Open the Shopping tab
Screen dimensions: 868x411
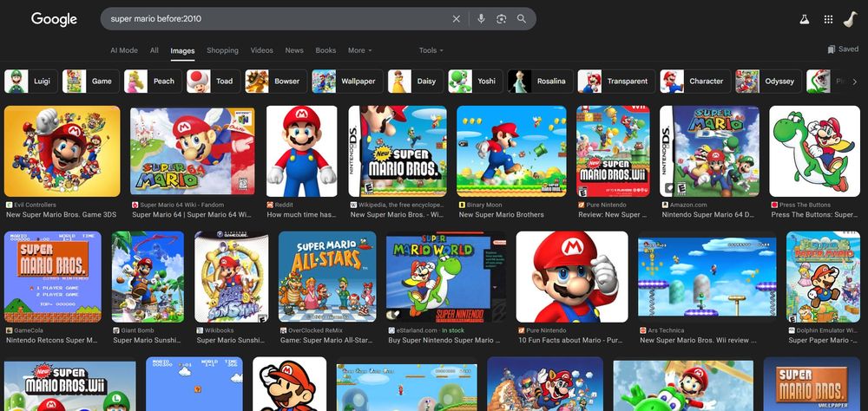tap(222, 50)
